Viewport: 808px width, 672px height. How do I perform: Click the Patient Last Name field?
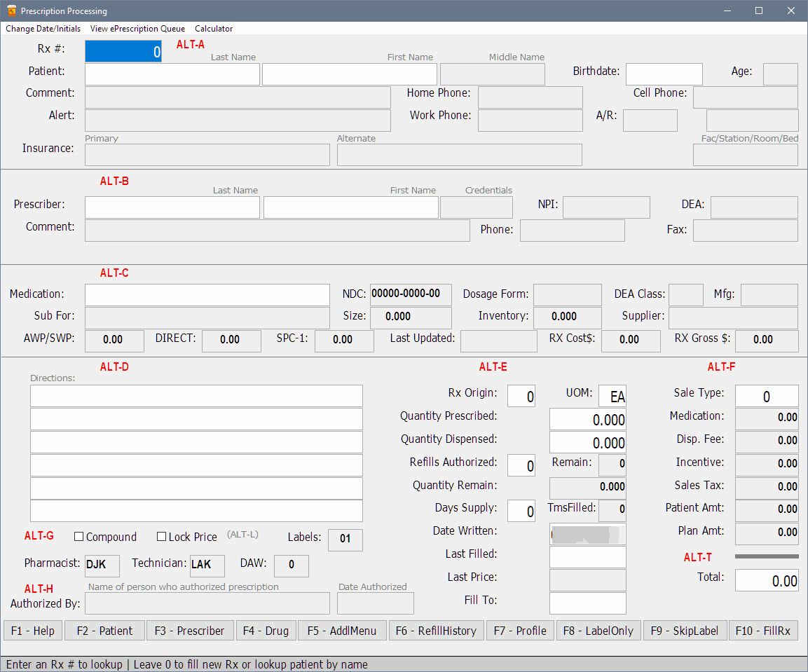click(172, 74)
